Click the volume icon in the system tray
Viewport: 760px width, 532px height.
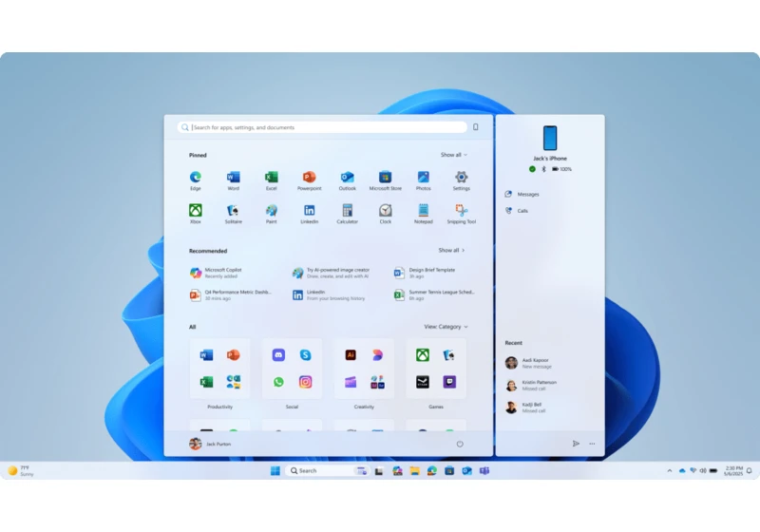(703, 470)
